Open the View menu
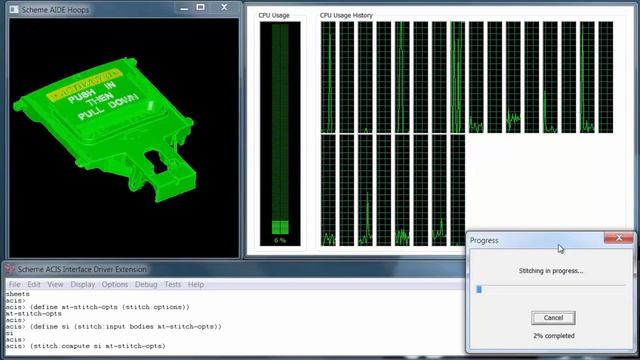 click(56, 284)
